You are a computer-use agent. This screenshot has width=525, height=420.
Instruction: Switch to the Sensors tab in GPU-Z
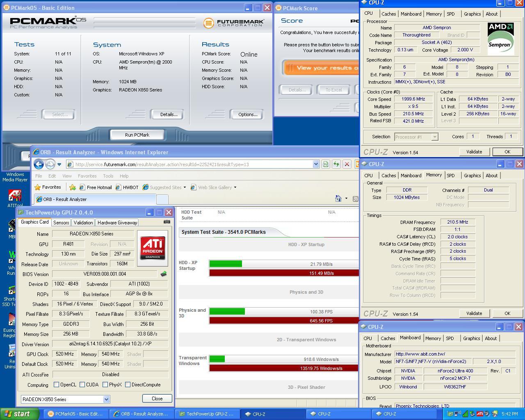point(61,223)
